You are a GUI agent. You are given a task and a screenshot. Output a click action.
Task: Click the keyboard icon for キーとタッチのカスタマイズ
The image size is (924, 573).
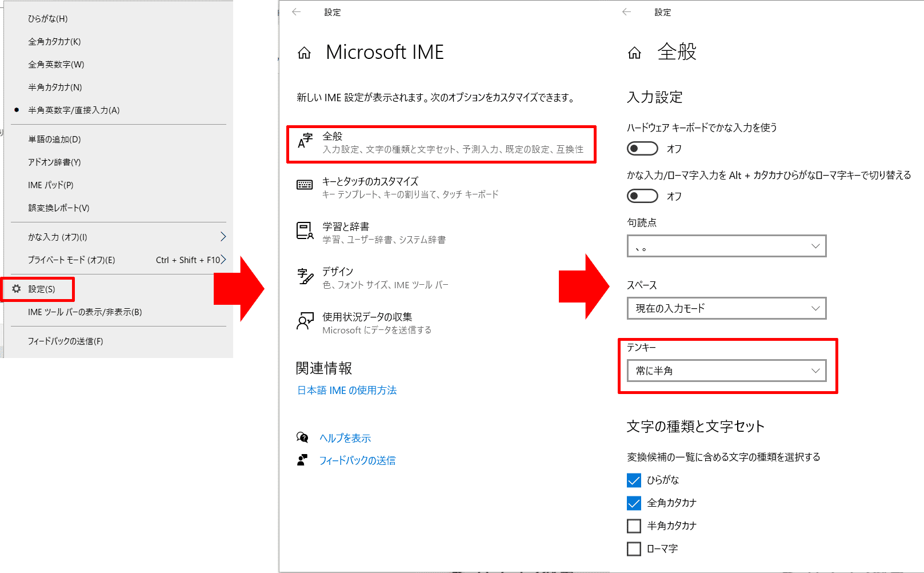pyautogui.click(x=305, y=185)
